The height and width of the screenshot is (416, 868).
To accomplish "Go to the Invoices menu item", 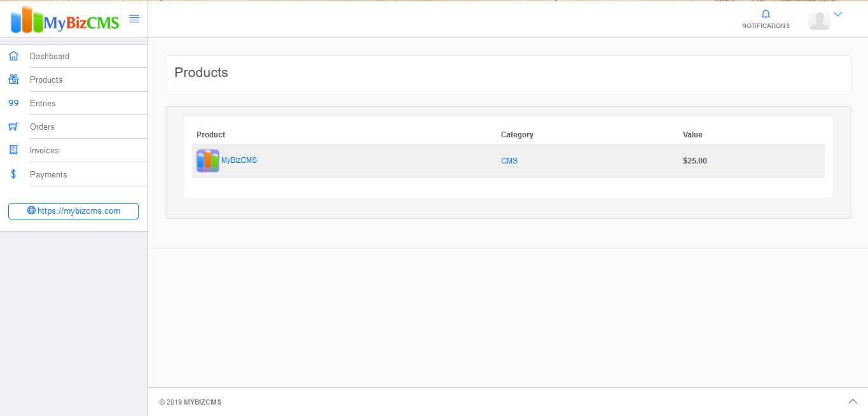I will pyautogui.click(x=44, y=150).
